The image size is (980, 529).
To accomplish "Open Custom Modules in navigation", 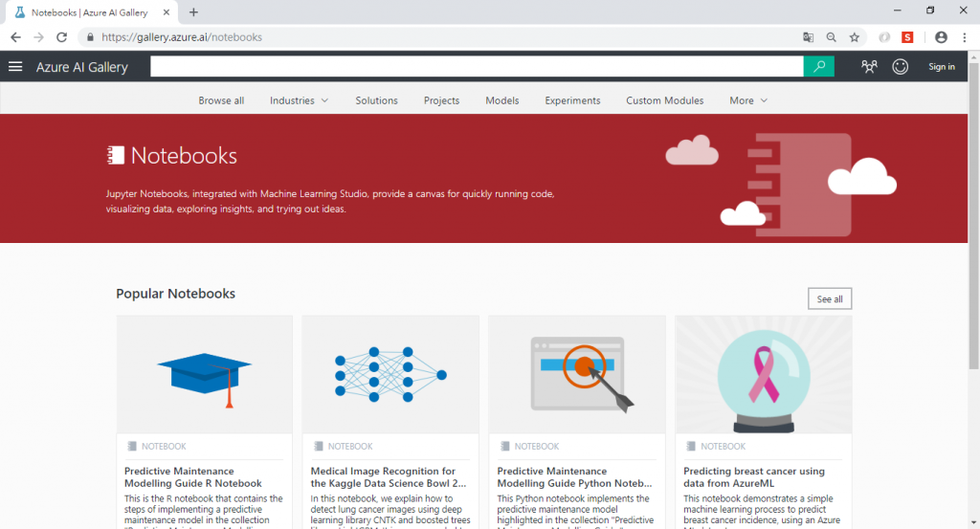I will (x=665, y=100).
